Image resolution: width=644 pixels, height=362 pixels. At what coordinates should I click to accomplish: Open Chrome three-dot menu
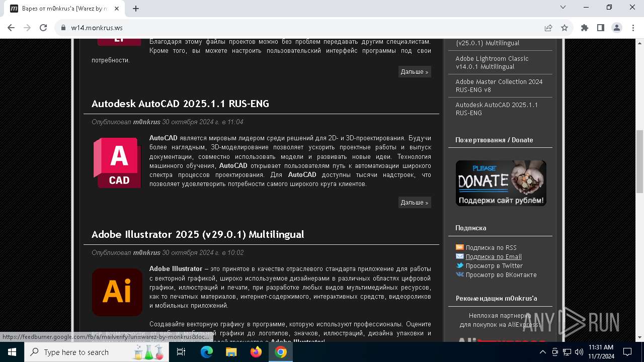click(633, 28)
